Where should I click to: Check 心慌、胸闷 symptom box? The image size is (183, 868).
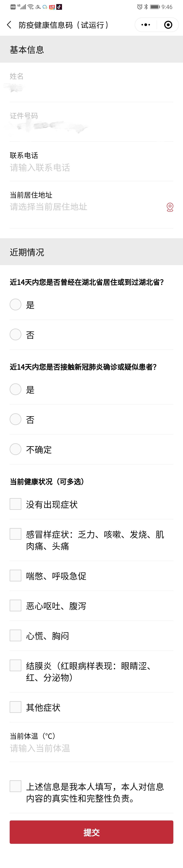click(x=16, y=636)
